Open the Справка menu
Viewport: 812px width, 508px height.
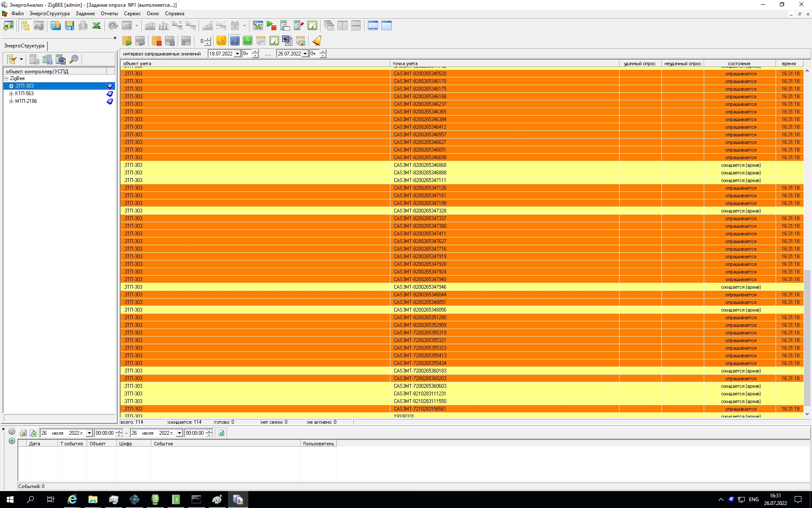coord(175,14)
